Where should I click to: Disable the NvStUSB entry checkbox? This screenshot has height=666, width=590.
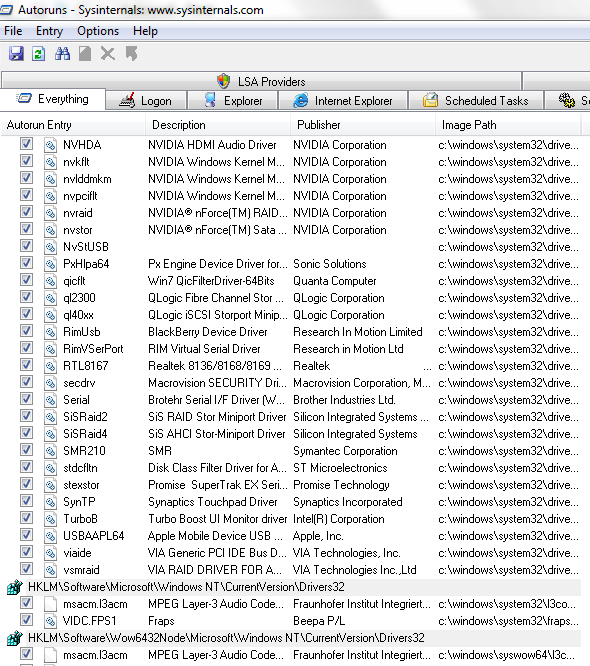pos(26,246)
